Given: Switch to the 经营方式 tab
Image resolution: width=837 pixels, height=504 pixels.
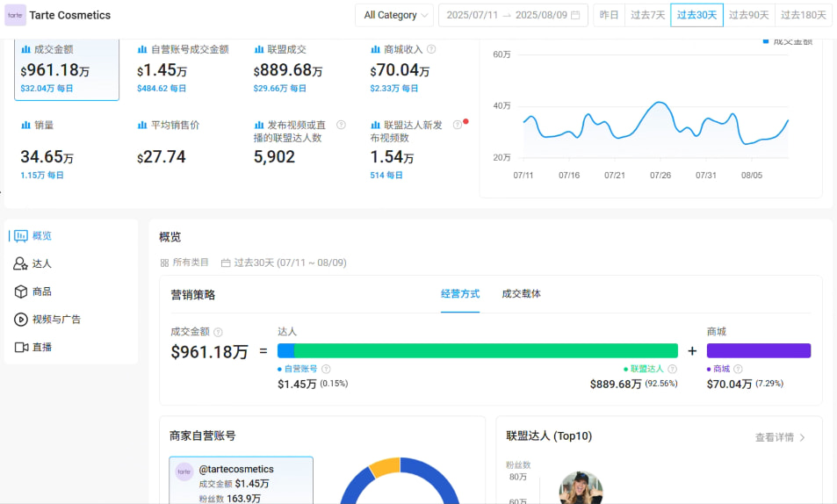Looking at the screenshot, I should click(460, 293).
